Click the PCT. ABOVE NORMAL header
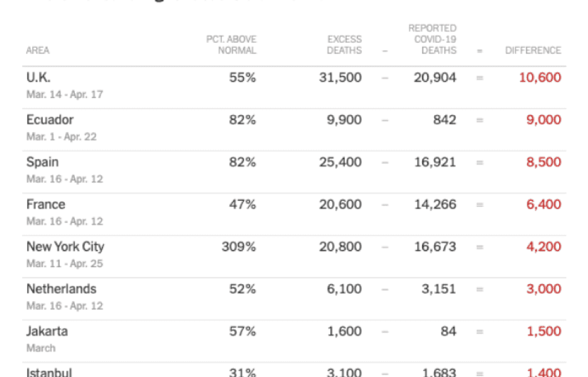 pos(231,45)
